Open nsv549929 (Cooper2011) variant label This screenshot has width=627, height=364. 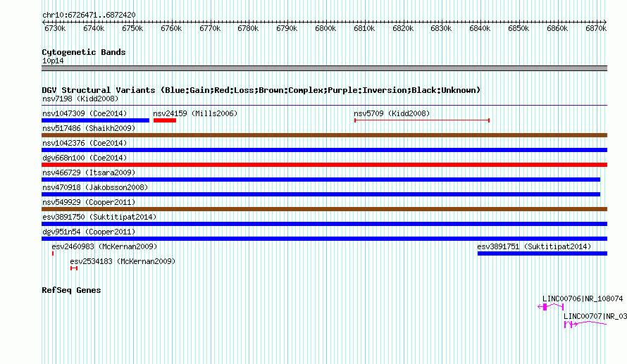89,202
